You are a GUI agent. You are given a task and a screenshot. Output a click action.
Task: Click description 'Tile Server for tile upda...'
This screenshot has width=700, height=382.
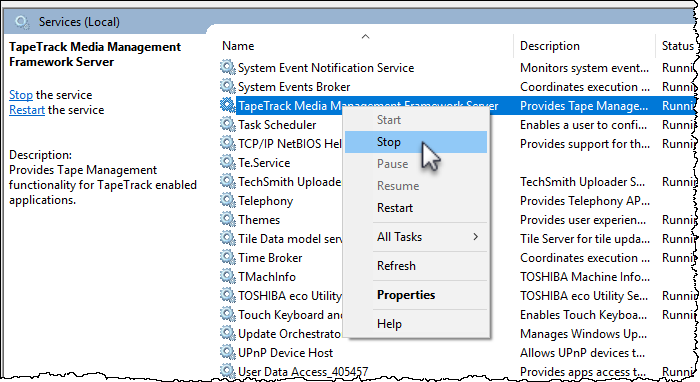(x=585, y=239)
